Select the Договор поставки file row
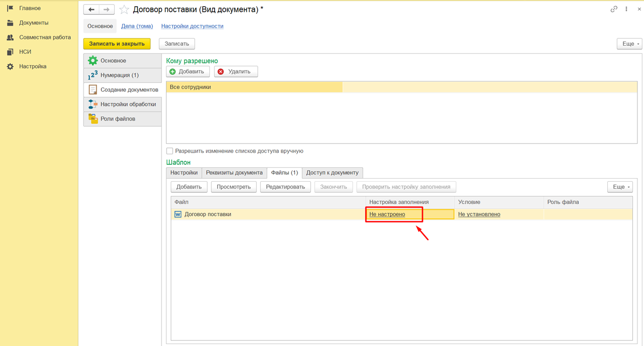Viewport: 644px width, 346px height. (401, 214)
